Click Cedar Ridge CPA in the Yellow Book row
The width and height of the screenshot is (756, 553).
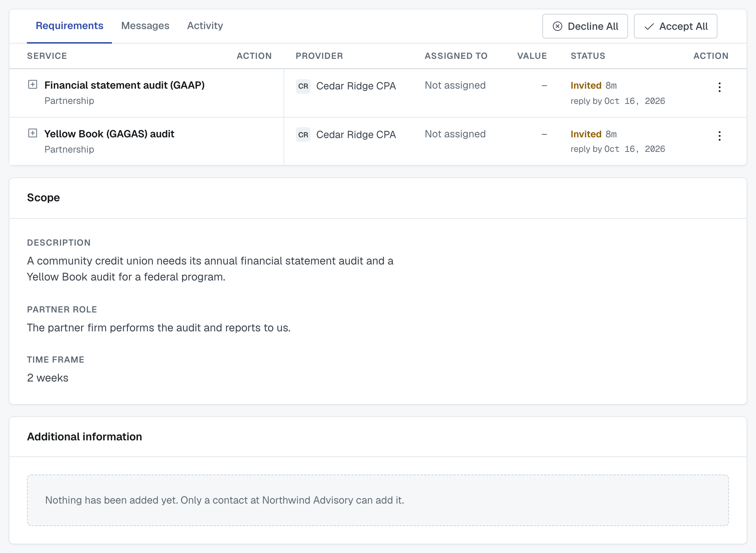pyautogui.click(x=356, y=135)
